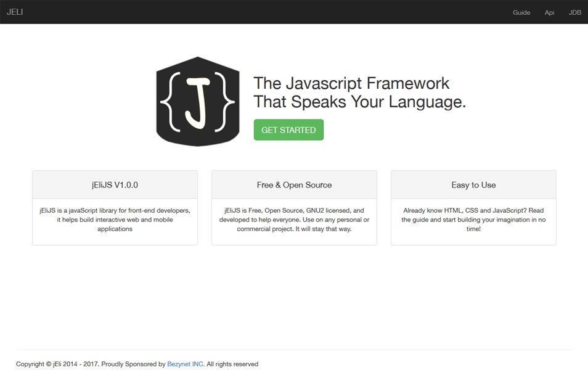The height and width of the screenshot is (370, 588).
Task: Click the letter J in the logo
Action: click(x=197, y=102)
